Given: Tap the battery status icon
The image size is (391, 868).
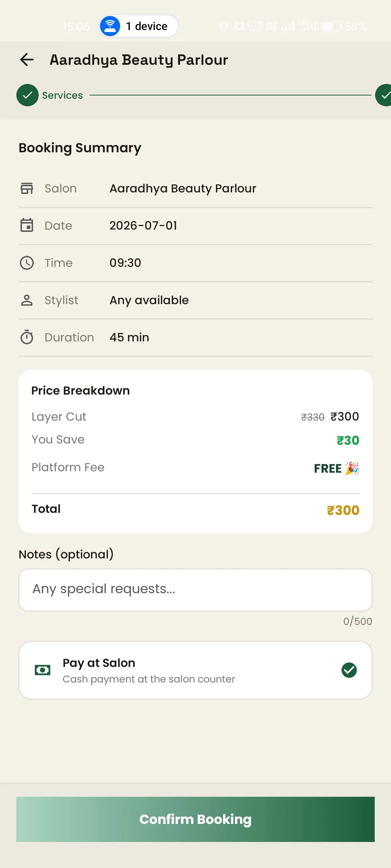Looking at the screenshot, I should click(x=331, y=26).
